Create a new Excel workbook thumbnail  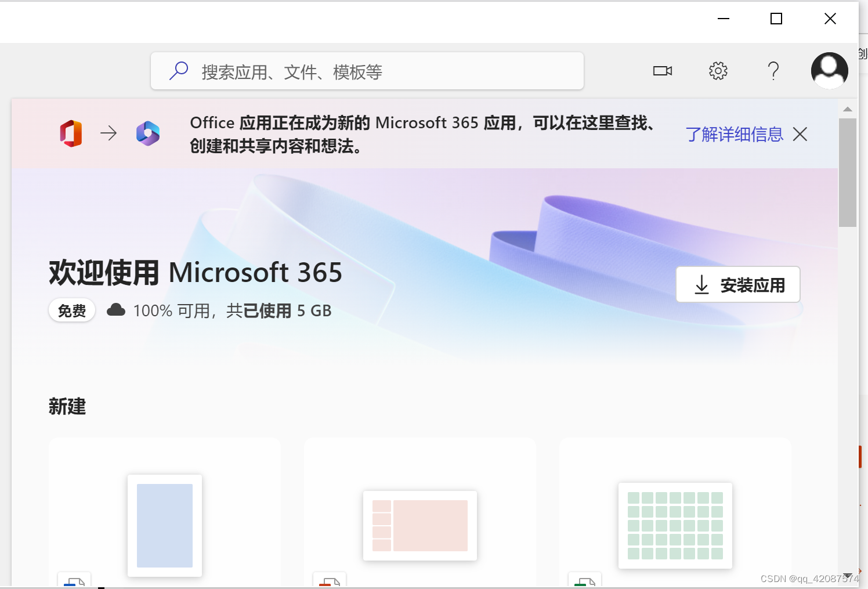point(675,525)
